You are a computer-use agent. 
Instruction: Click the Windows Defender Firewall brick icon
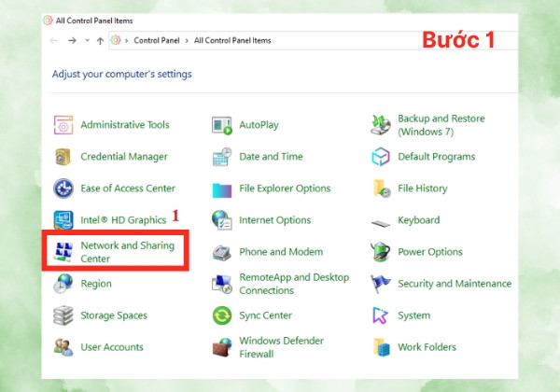[x=222, y=347]
